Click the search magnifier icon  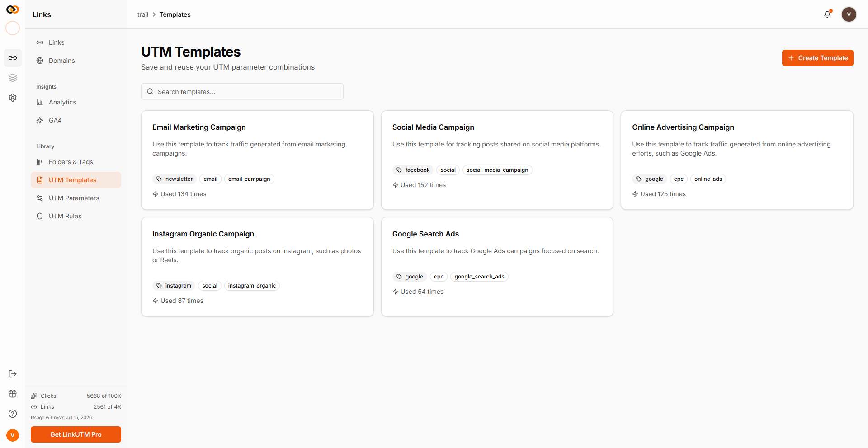pyautogui.click(x=150, y=91)
